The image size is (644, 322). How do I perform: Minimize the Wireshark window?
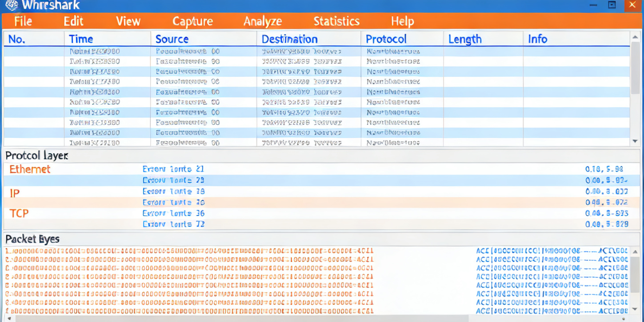click(x=593, y=5)
